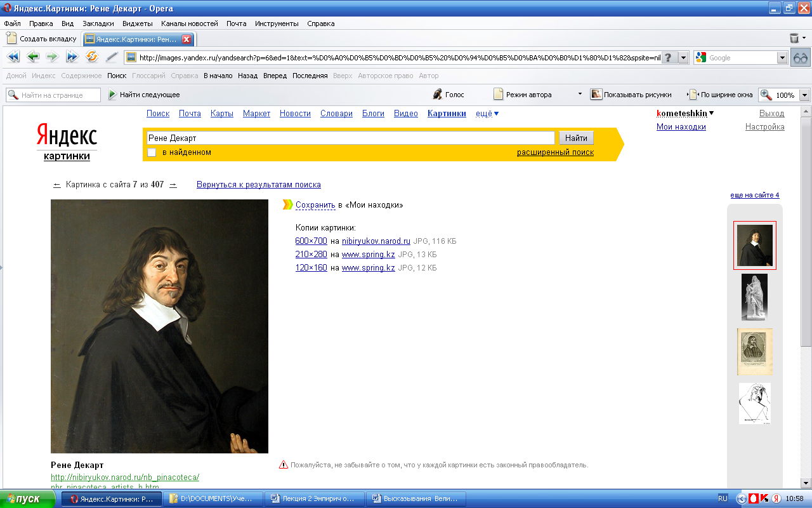
Task: Click the wand (pencil) icon in the navigation toolbar
Action: click(112, 57)
